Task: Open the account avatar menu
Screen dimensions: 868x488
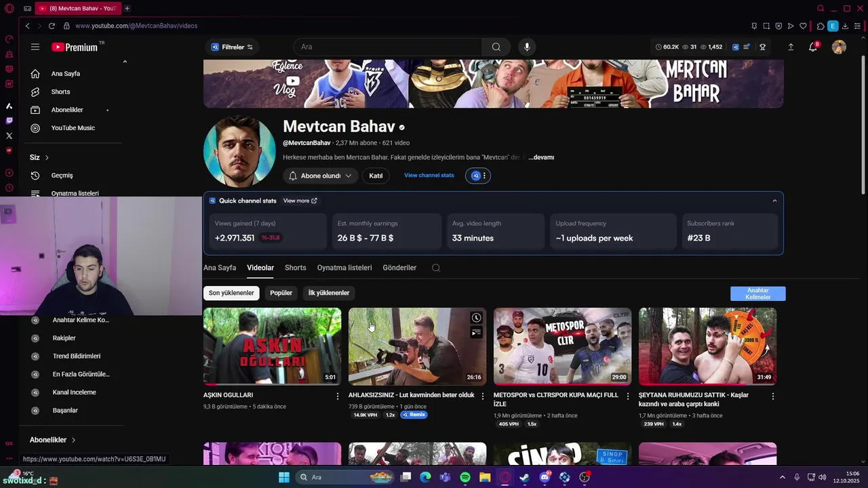Action: coord(839,47)
